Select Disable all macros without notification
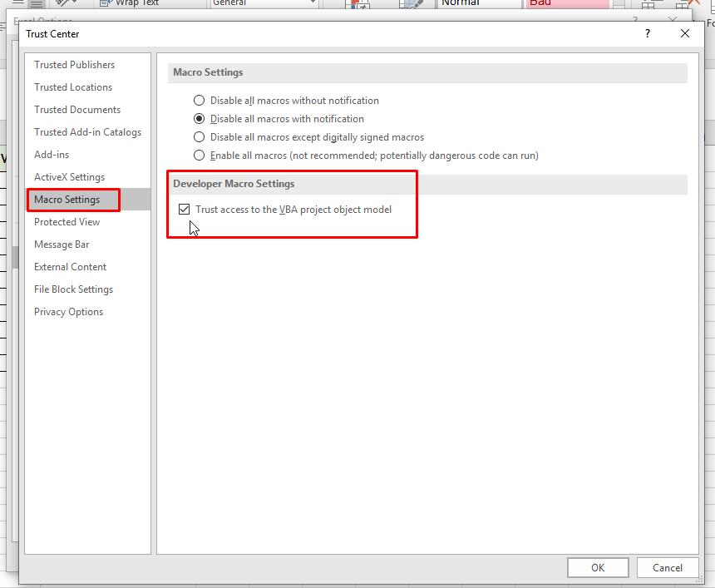 coord(198,100)
